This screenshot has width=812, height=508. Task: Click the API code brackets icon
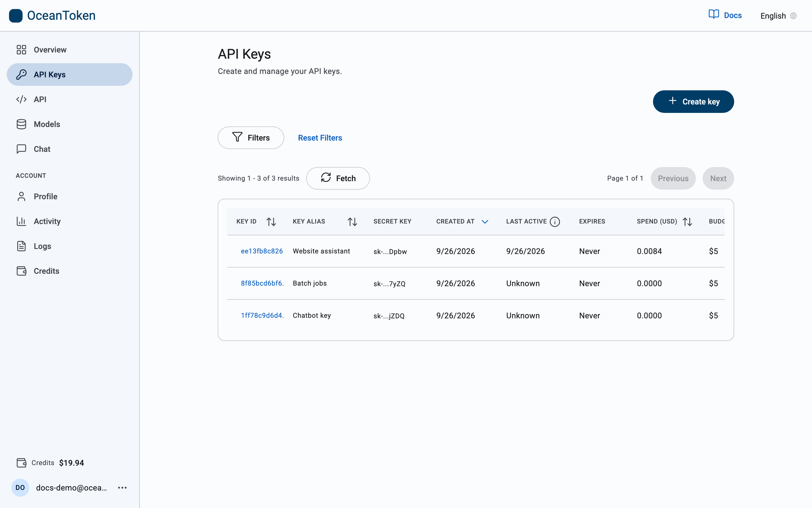click(21, 99)
